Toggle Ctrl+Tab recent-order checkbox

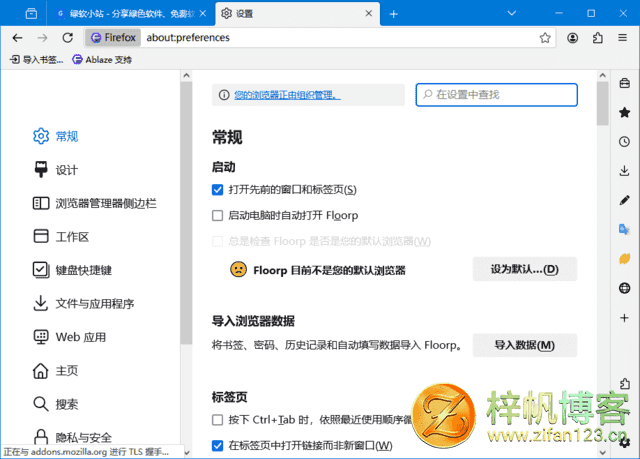tap(218, 420)
